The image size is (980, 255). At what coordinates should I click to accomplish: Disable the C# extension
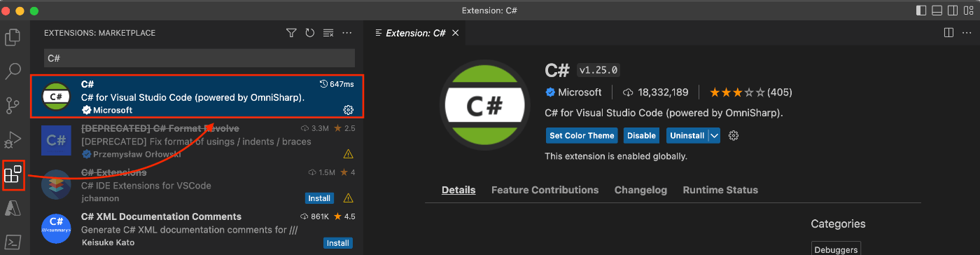(x=641, y=135)
